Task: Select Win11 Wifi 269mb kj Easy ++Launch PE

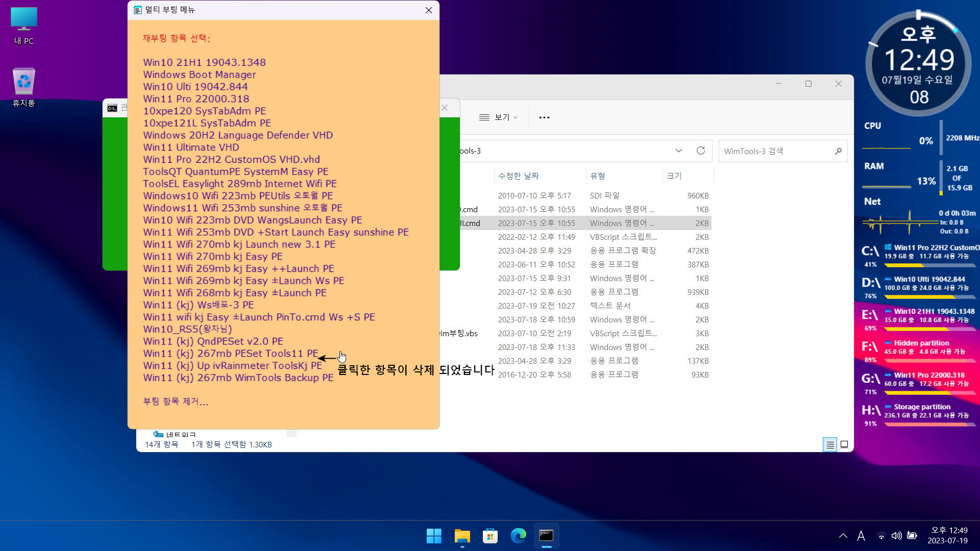Action: 238,269
